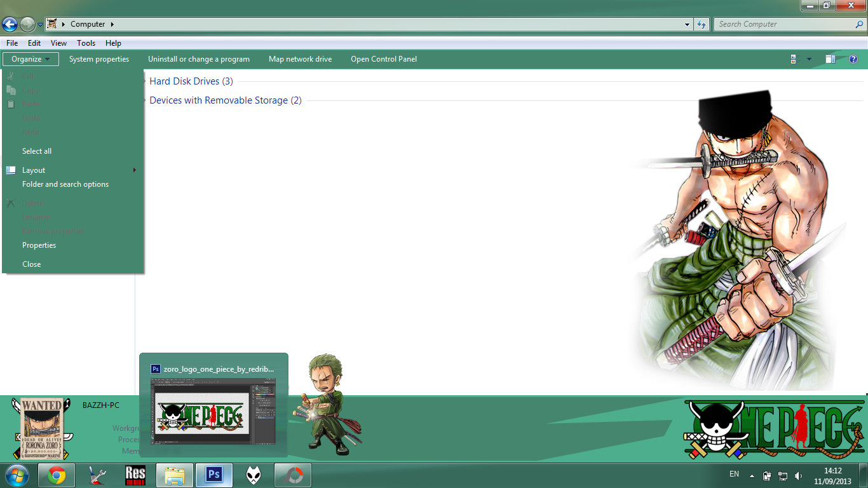Screen dimensions: 868x488
Task: Click the Computer breadcrumb in address bar
Action: (x=88, y=24)
